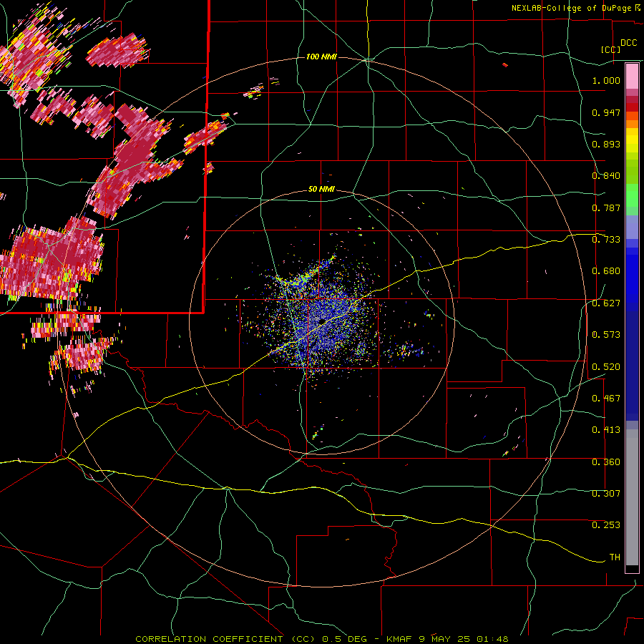Click the KMAF radar identifier in caption

399,639
